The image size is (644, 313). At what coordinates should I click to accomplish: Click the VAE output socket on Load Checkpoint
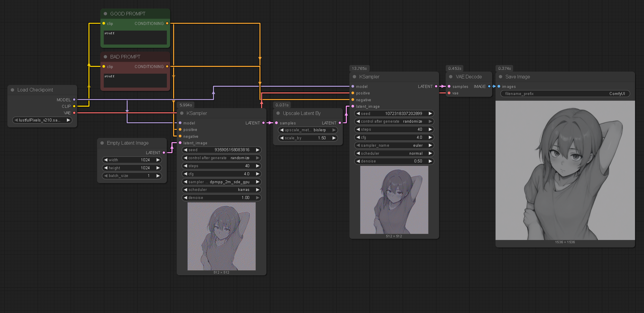click(74, 113)
